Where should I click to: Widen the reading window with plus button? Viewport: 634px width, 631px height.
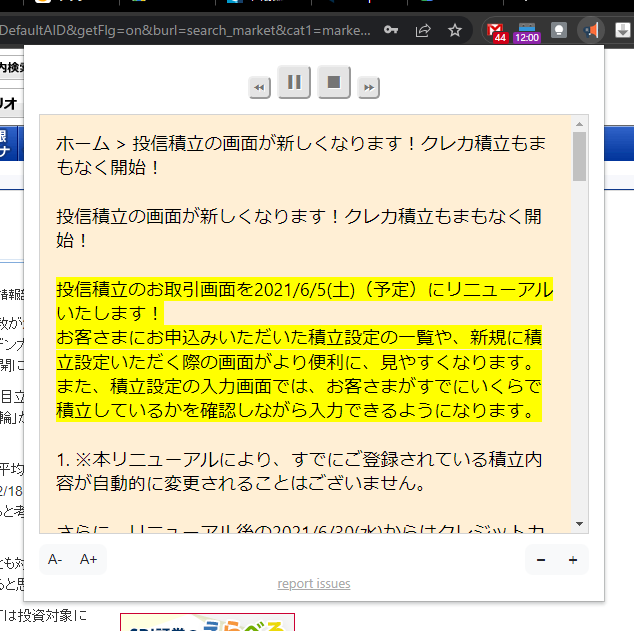pyautogui.click(x=573, y=560)
